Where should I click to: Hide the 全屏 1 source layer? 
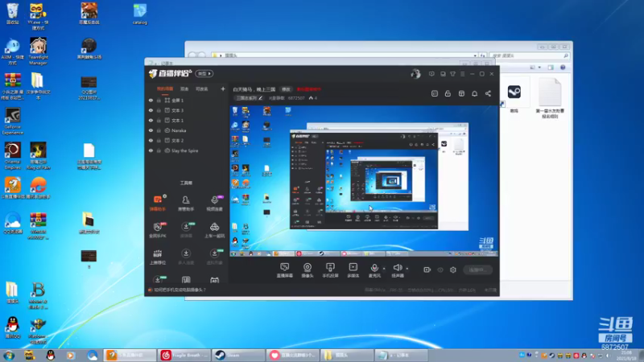(x=151, y=100)
